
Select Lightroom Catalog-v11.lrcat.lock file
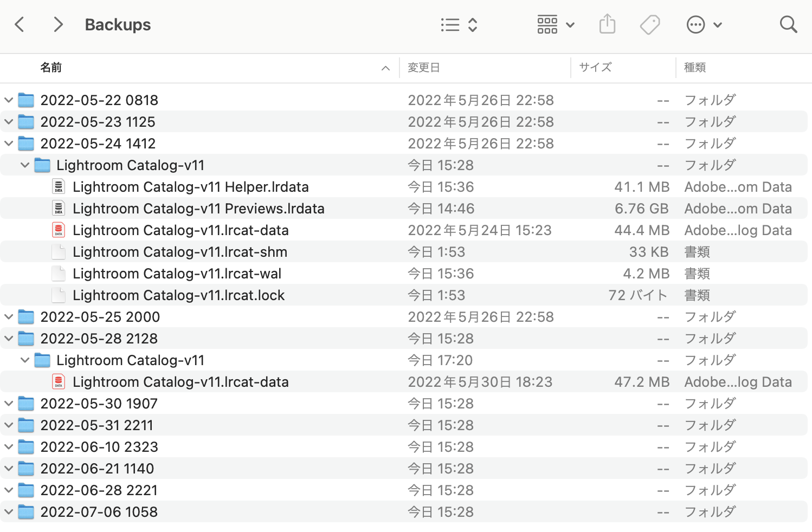(x=178, y=295)
